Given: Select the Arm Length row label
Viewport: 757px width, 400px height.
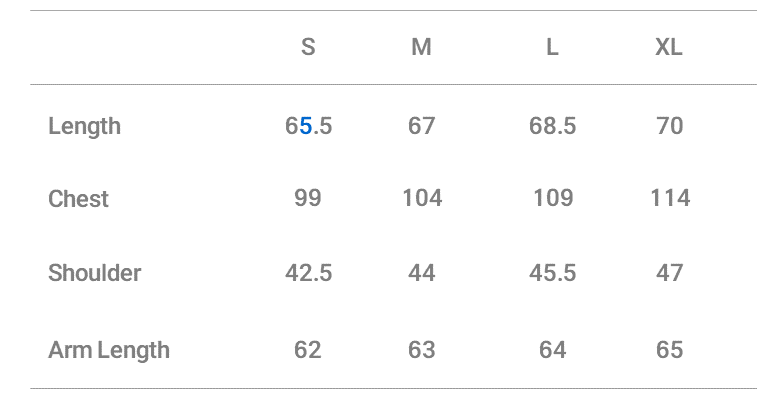Looking at the screenshot, I should (x=109, y=350).
